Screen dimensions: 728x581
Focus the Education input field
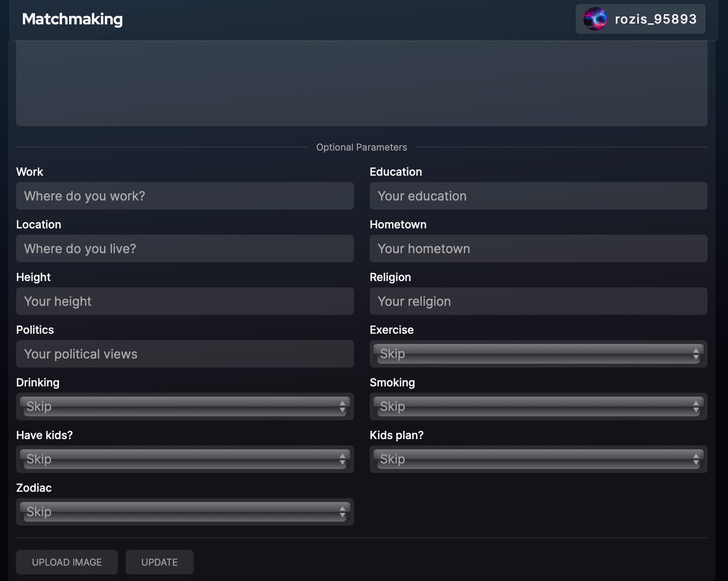pos(539,196)
